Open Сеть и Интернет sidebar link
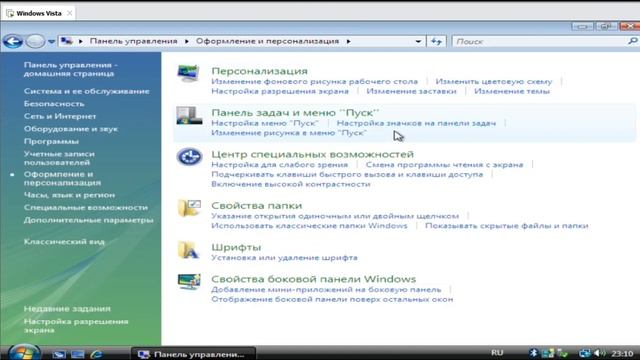 click(x=60, y=116)
